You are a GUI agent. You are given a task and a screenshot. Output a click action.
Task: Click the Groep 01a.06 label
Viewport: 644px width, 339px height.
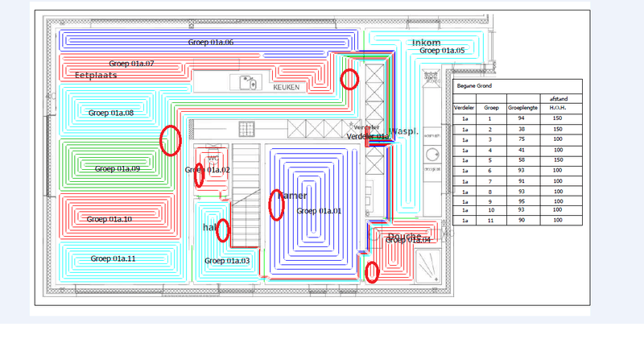pyautogui.click(x=211, y=42)
